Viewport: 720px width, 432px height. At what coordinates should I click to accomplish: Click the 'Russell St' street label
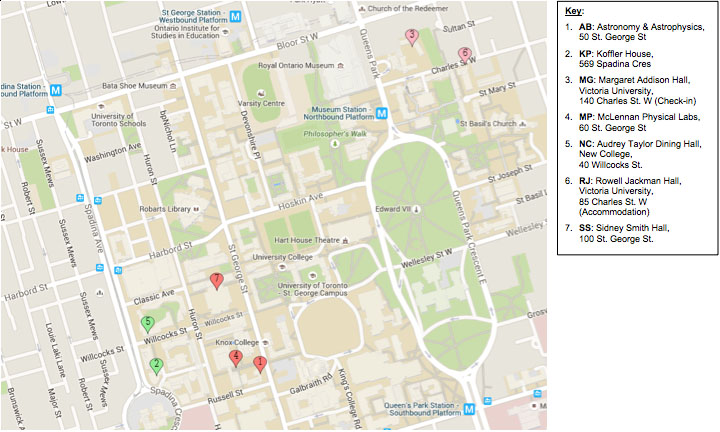click(x=225, y=397)
